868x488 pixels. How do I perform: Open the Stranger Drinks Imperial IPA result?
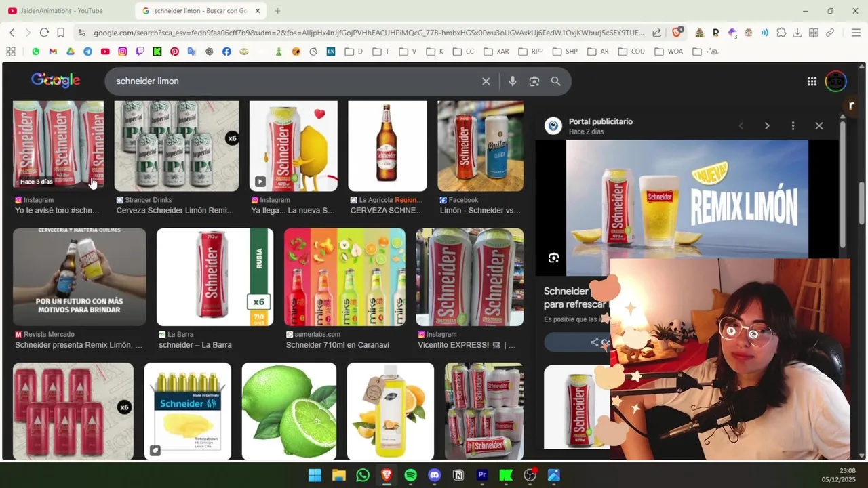point(176,146)
